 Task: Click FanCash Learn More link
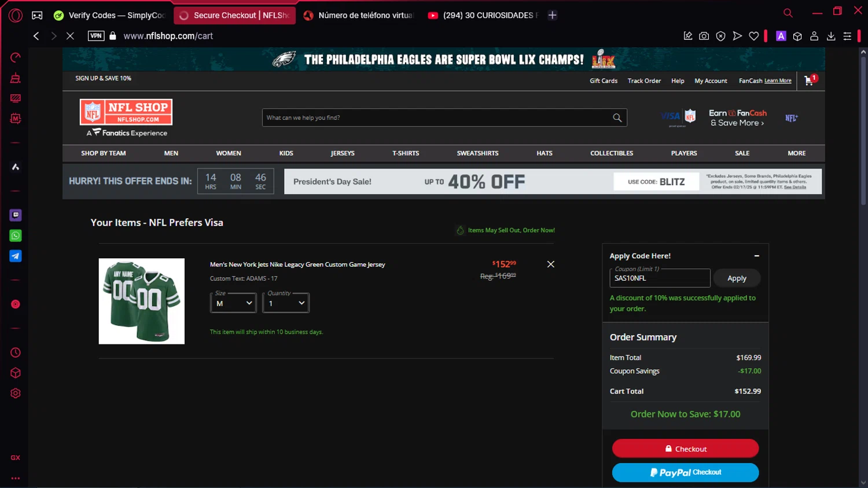[778, 81]
